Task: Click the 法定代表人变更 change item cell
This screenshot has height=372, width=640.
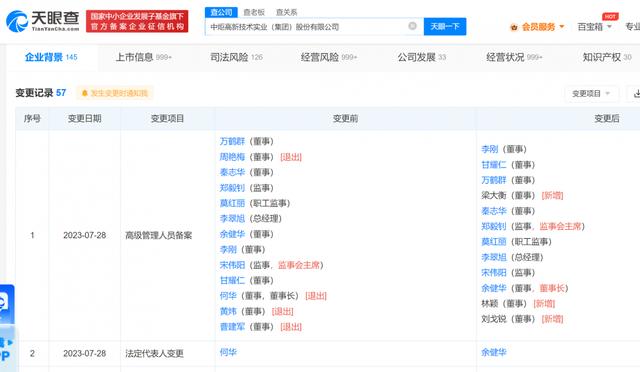Action: click(154, 354)
